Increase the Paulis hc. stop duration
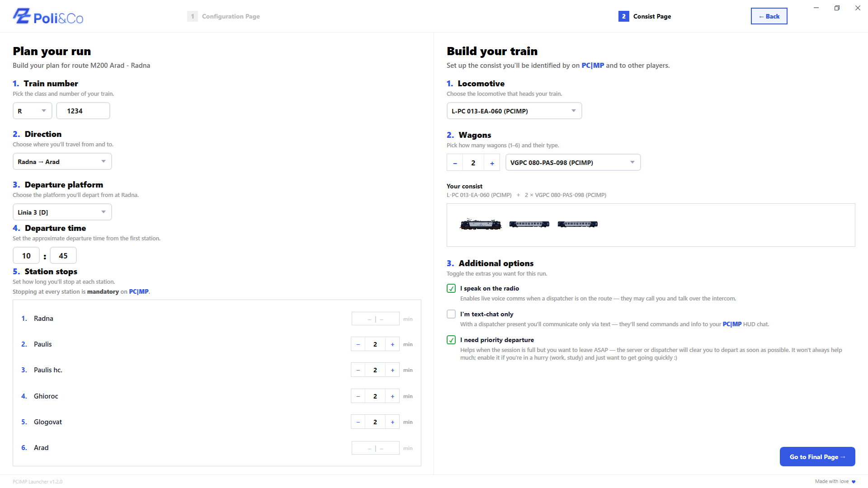Image resolution: width=868 pixels, height=488 pixels. coord(392,370)
